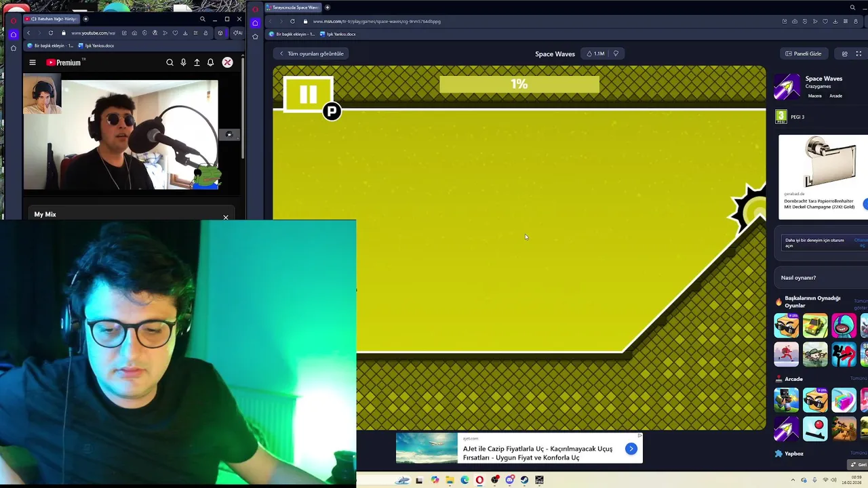
Task: Show hidden system tray icons
Action: [x=793, y=480]
